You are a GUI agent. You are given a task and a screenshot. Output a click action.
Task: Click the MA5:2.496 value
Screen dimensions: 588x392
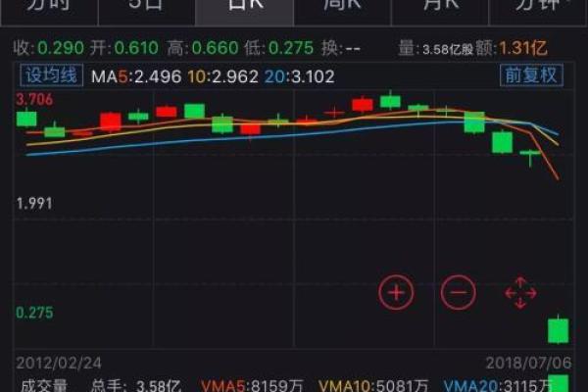click(x=136, y=76)
